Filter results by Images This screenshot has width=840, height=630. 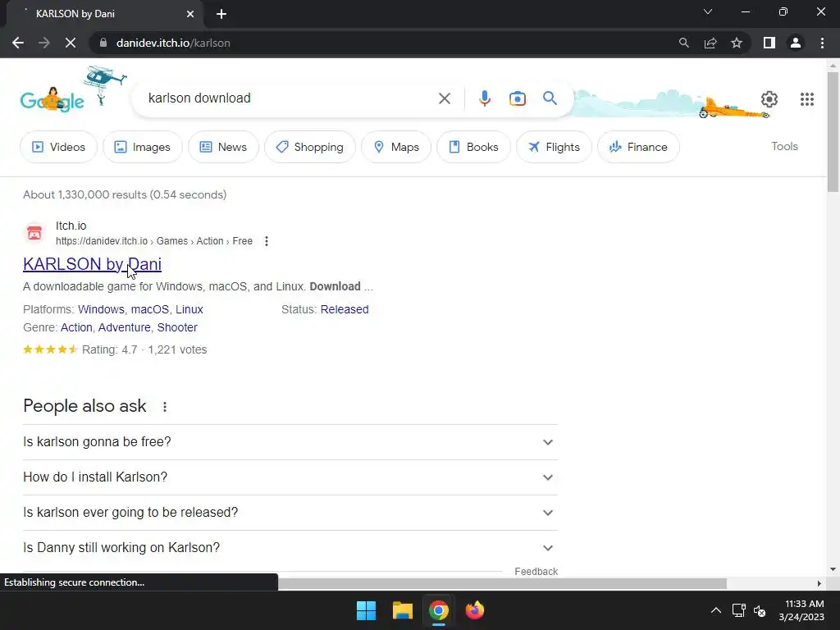(x=143, y=147)
